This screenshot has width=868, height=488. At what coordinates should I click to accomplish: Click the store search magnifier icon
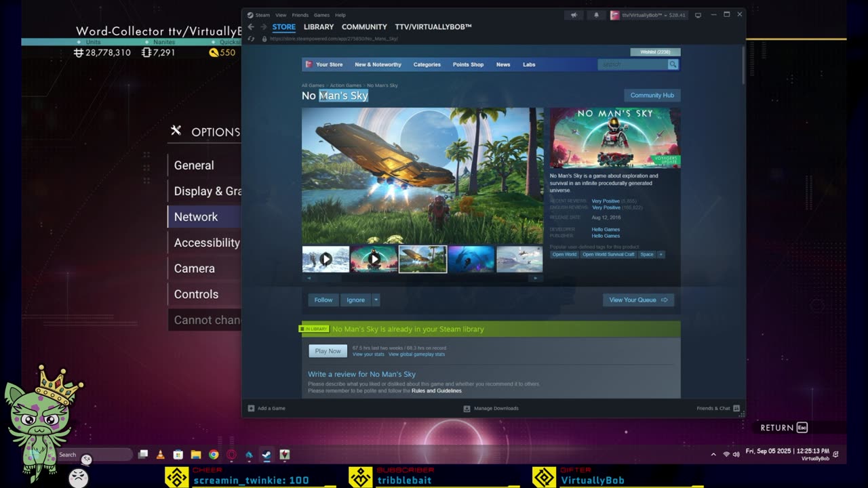pos(673,64)
